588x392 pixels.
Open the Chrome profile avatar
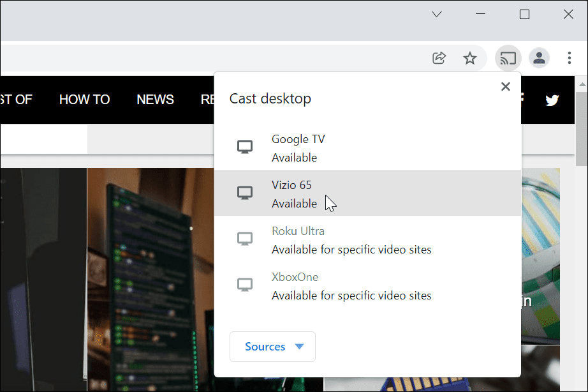pyautogui.click(x=539, y=59)
